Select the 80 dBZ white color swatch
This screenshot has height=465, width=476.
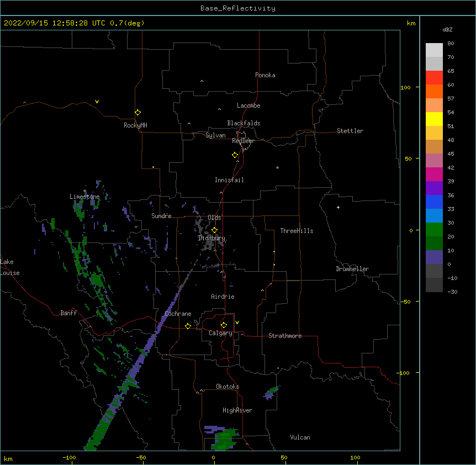[434, 50]
